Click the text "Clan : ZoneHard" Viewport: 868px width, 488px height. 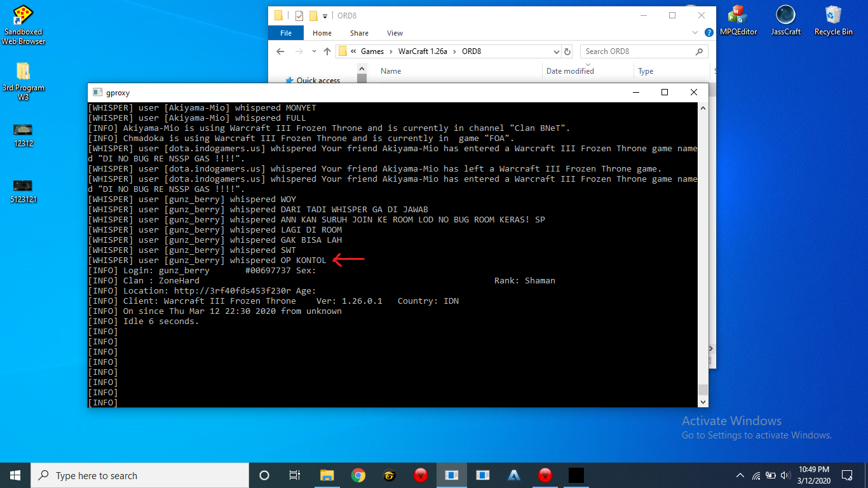(161, 281)
